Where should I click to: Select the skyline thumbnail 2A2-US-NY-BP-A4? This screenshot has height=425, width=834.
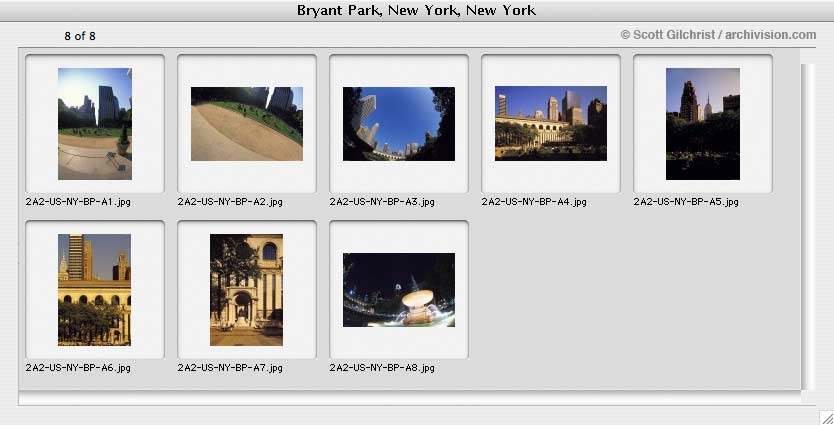551,123
